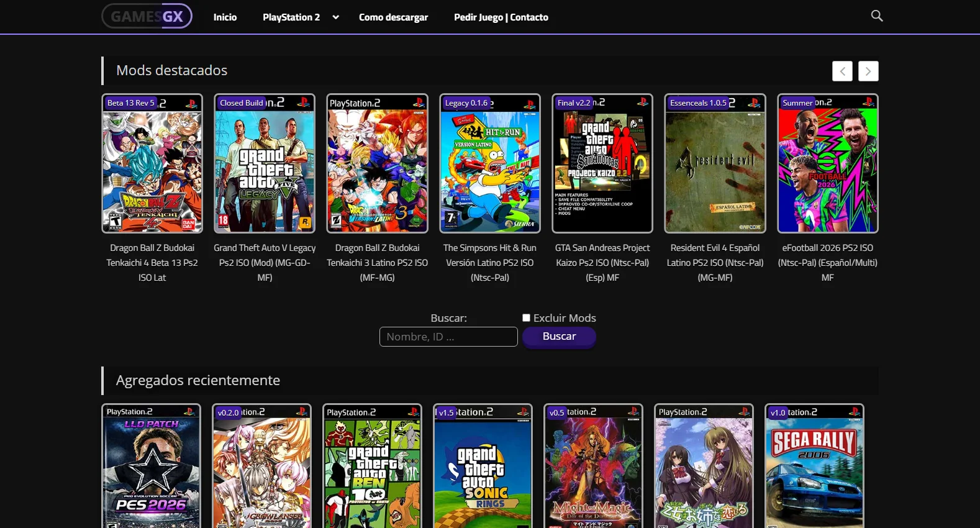Click the Buscar button
The height and width of the screenshot is (528, 980).
tap(559, 336)
